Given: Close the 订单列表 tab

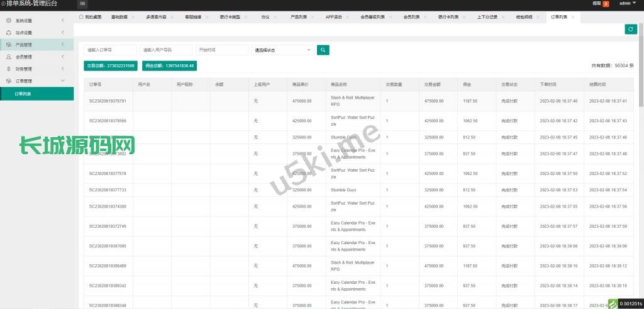Looking at the screenshot, I should [x=573, y=17].
